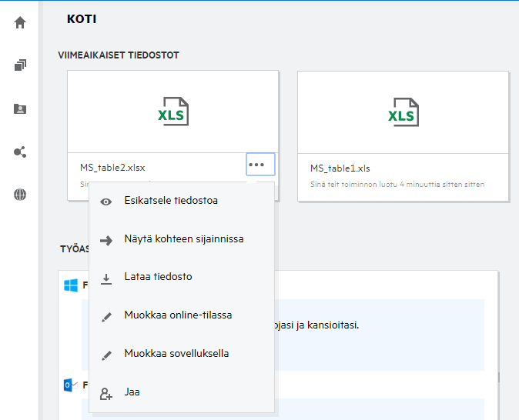Image resolution: width=519 pixels, height=420 pixels.
Task: Choose Muokkaa online-tilassa option
Action: 178,315
